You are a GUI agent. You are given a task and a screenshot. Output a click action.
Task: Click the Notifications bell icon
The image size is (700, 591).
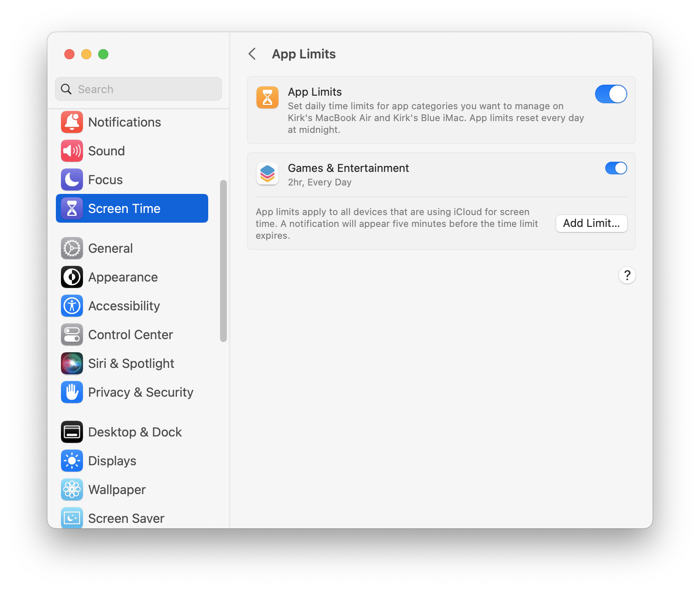tap(72, 122)
